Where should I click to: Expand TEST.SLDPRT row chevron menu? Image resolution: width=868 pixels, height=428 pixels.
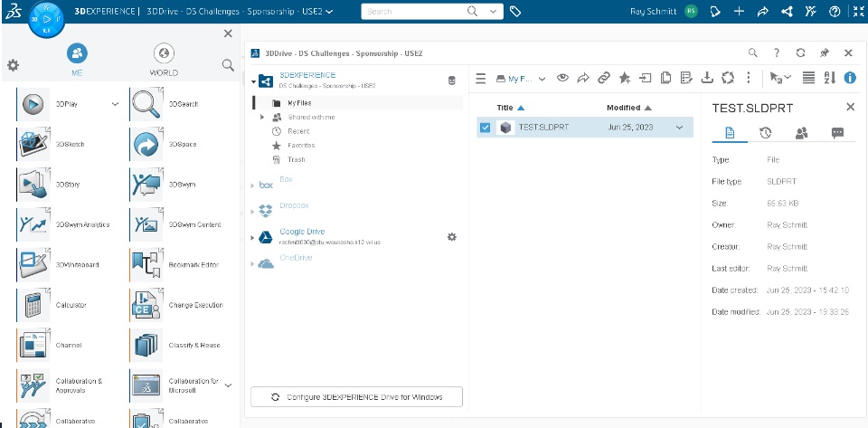(680, 128)
